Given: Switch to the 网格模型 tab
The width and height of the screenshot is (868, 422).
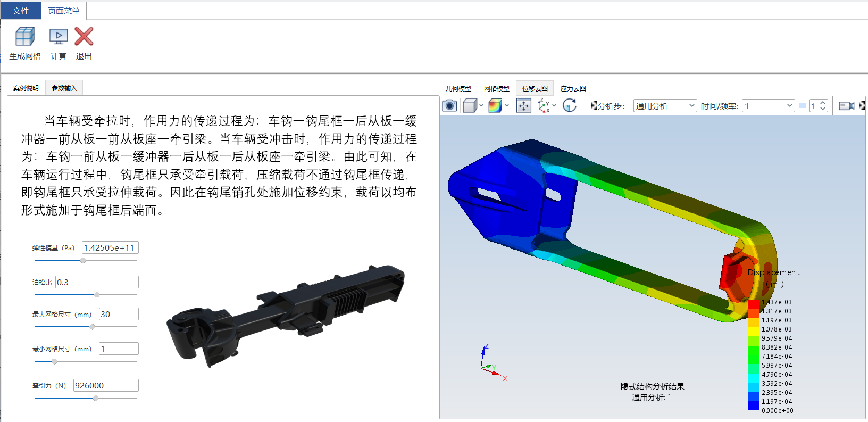Looking at the screenshot, I should (x=497, y=88).
